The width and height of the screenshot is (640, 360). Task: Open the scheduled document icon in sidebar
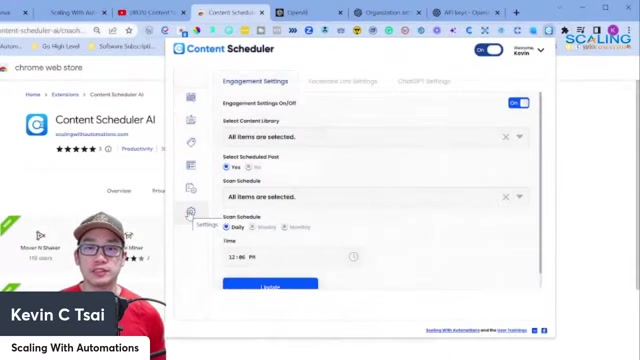(191, 188)
